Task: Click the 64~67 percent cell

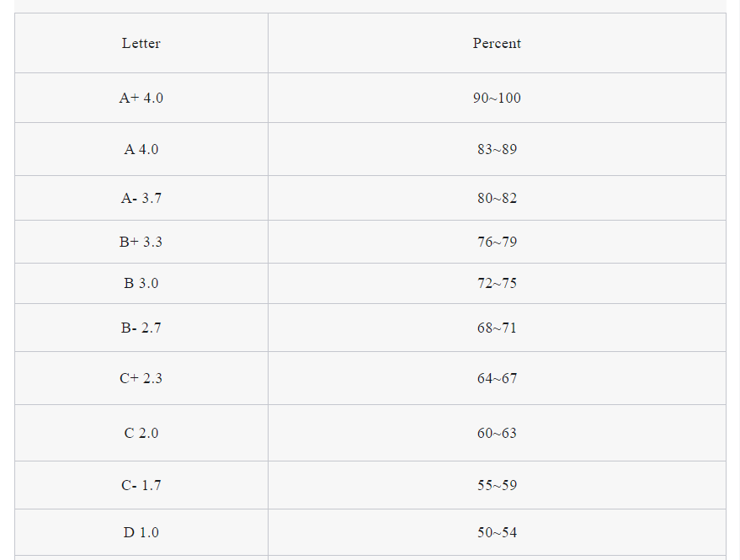Action: click(497, 378)
